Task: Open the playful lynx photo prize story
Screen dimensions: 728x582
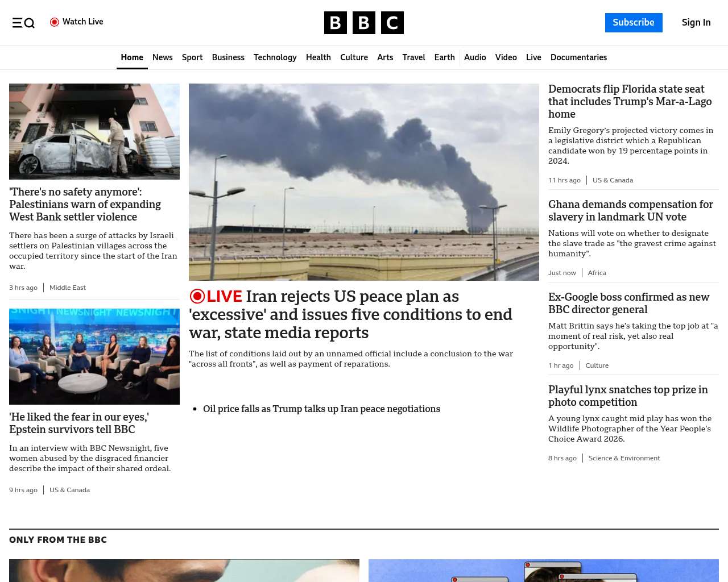Action: pyautogui.click(x=628, y=396)
